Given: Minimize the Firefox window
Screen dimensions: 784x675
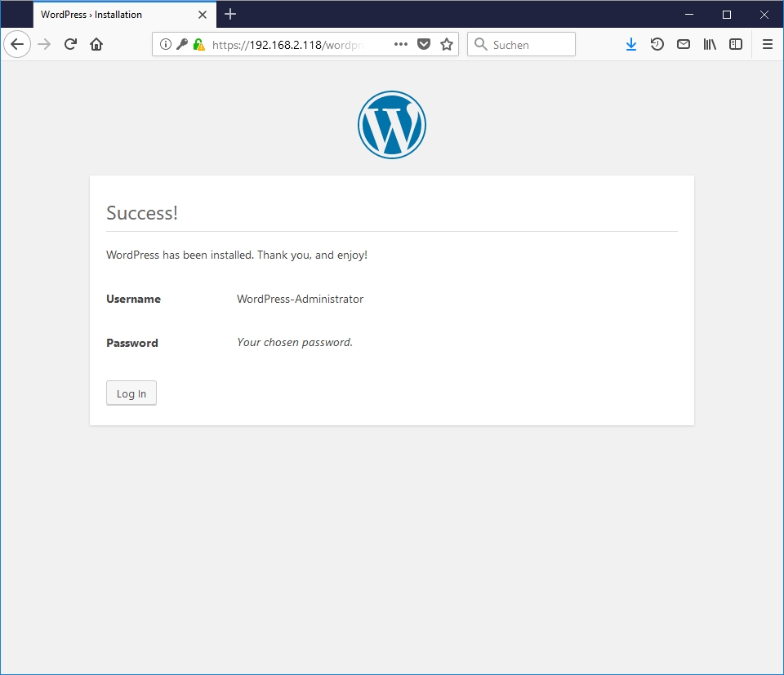Looking at the screenshot, I should pyautogui.click(x=689, y=15).
